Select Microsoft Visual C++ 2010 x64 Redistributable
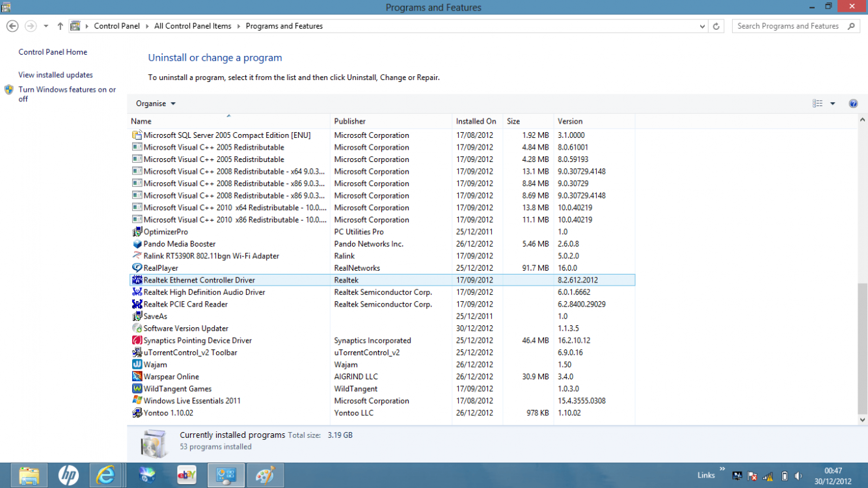 click(x=382, y=208)
